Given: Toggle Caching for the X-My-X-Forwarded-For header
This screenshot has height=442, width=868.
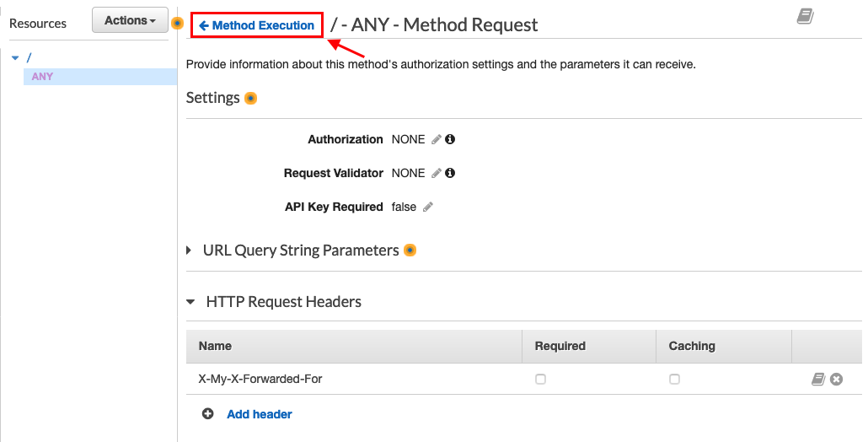Looking at the screenshot, I should 674,380.
